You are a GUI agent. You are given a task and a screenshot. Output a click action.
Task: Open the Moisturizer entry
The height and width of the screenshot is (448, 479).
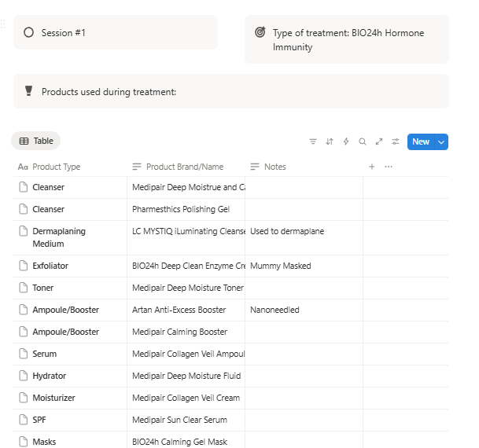[53, 398]
